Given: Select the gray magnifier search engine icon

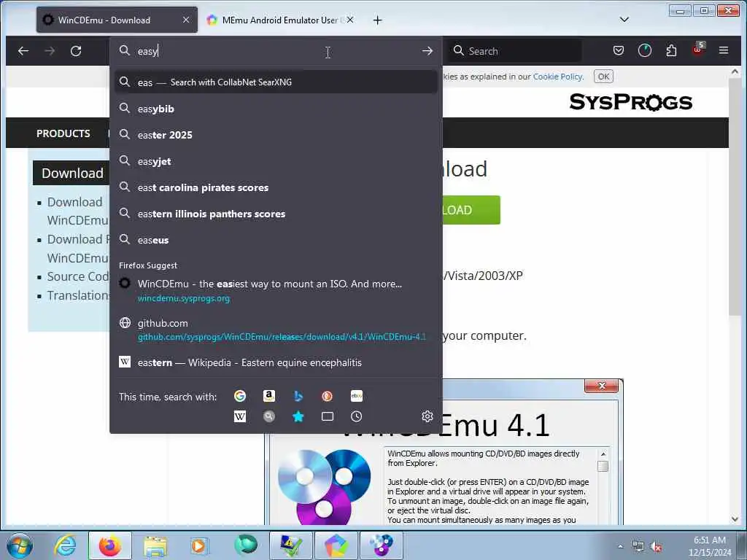Looking at the screenshot, I should (268, 416).
